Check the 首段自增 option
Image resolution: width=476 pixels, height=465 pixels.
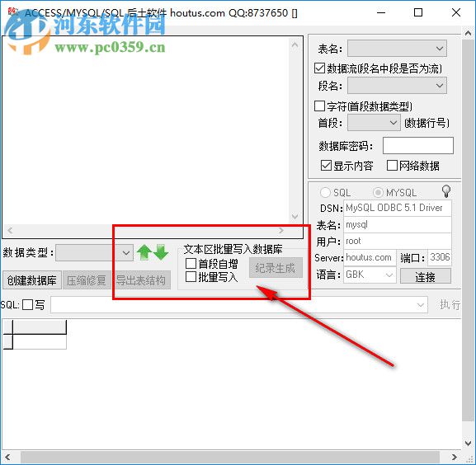(191, 264)
